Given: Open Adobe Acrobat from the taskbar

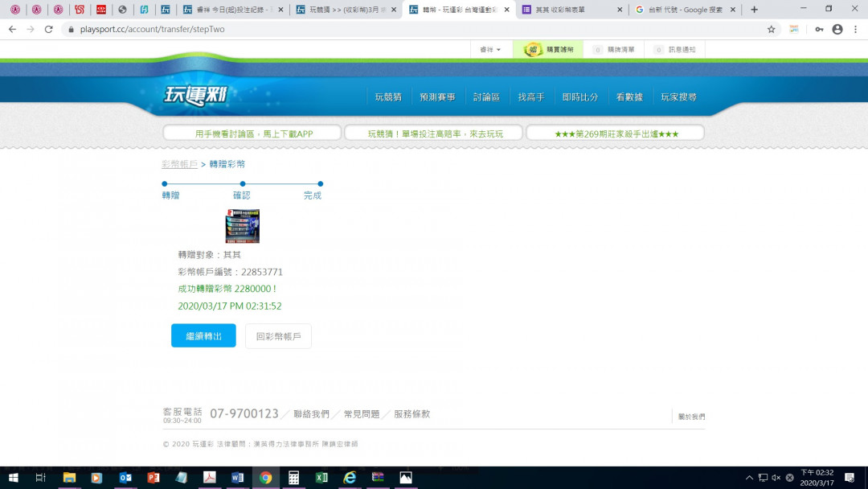Looking at the screenshot, I should (209, 478).
